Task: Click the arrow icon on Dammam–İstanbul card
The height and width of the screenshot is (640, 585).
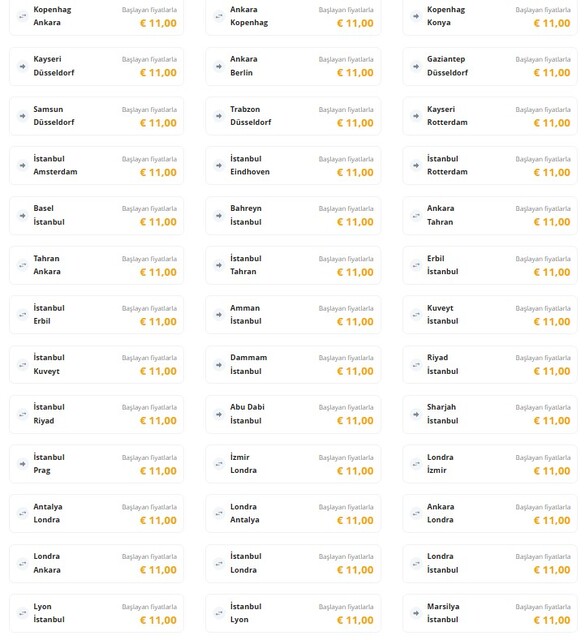Action: (x=219, y=364)
